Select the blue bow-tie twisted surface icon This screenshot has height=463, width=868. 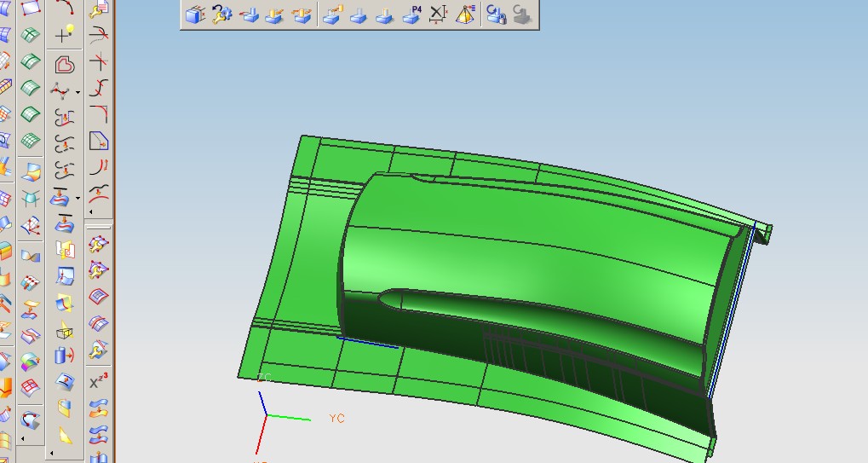point(31,256)
